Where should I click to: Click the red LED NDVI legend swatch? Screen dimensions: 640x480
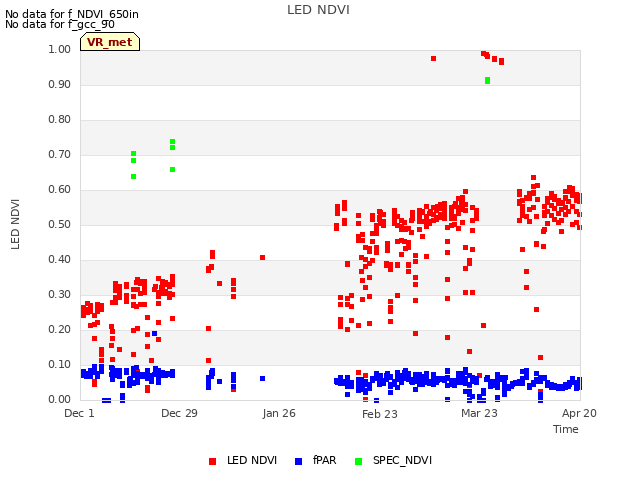pyautogui.click(x=212, y=461)
